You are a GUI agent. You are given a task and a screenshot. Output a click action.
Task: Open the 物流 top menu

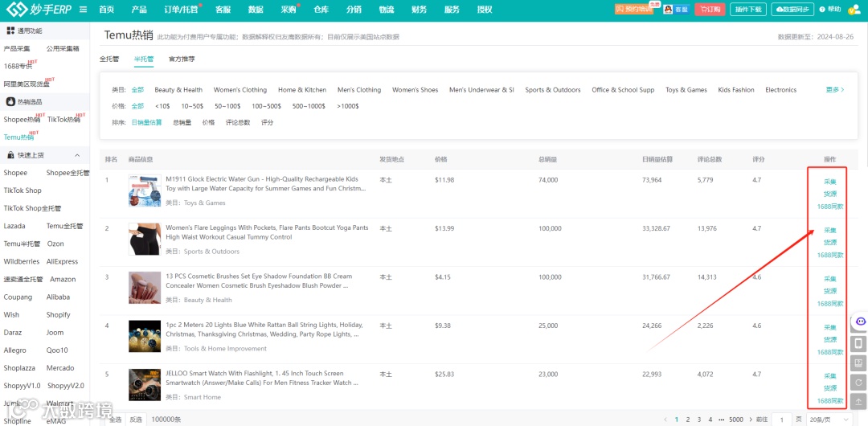(387, 10)
